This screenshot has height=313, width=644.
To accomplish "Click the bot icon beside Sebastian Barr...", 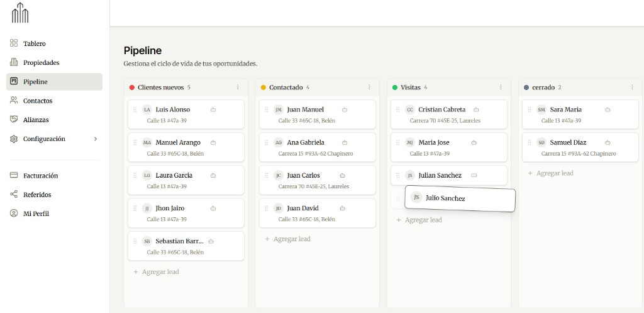I will (x=211, y=241).
